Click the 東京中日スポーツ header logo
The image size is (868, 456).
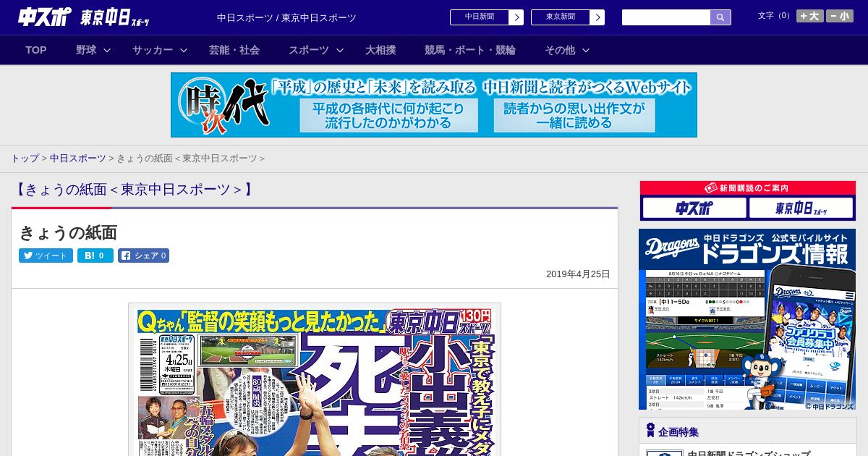(x=115, y=17)
